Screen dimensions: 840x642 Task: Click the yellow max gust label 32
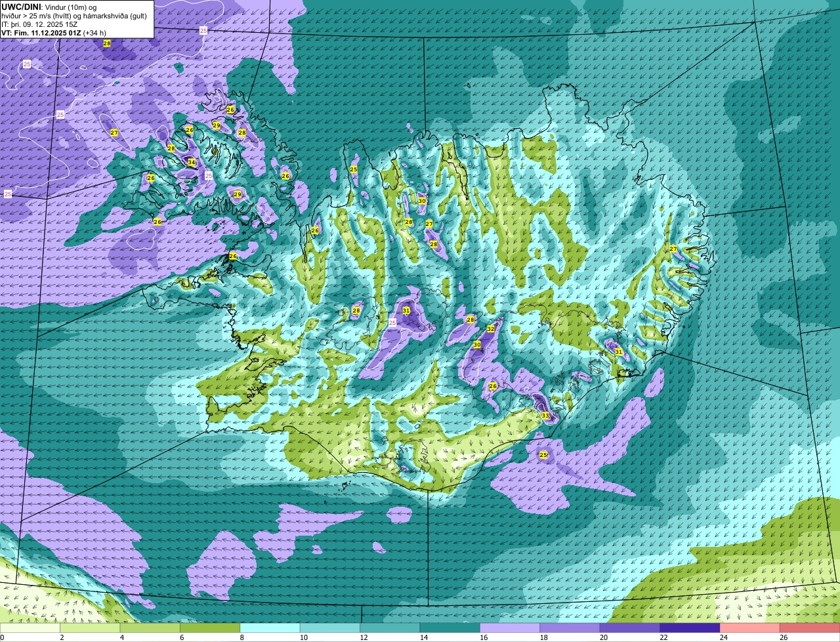pyautogui.click(x=491, y=328)
